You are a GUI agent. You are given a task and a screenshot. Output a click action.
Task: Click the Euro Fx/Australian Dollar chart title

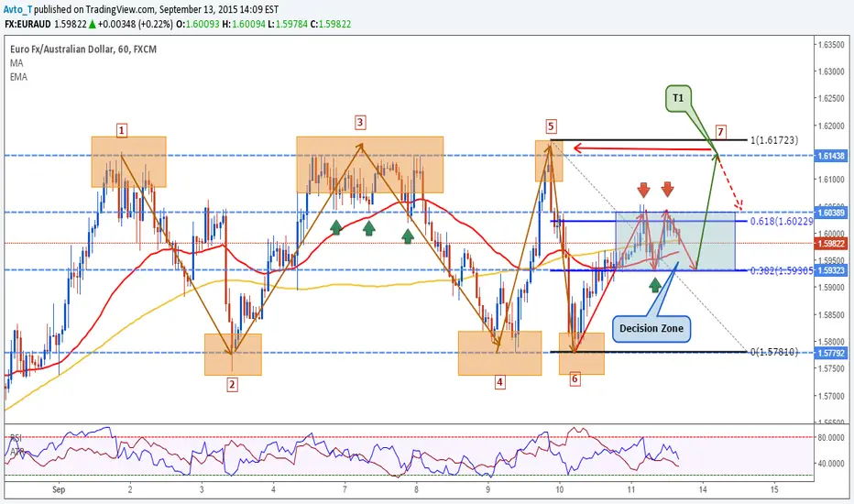coord(83,49)
